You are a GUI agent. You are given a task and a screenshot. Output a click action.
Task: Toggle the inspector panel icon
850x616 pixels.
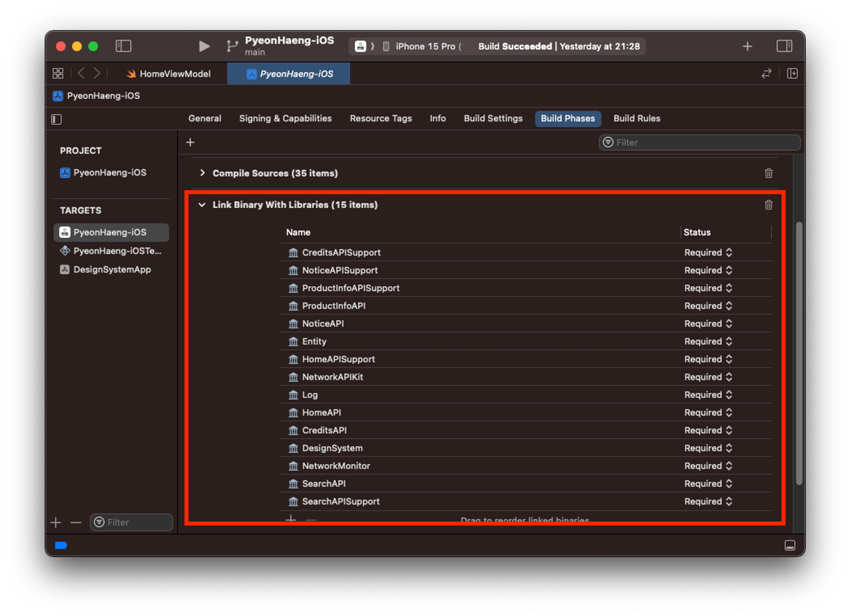point(784,46)
